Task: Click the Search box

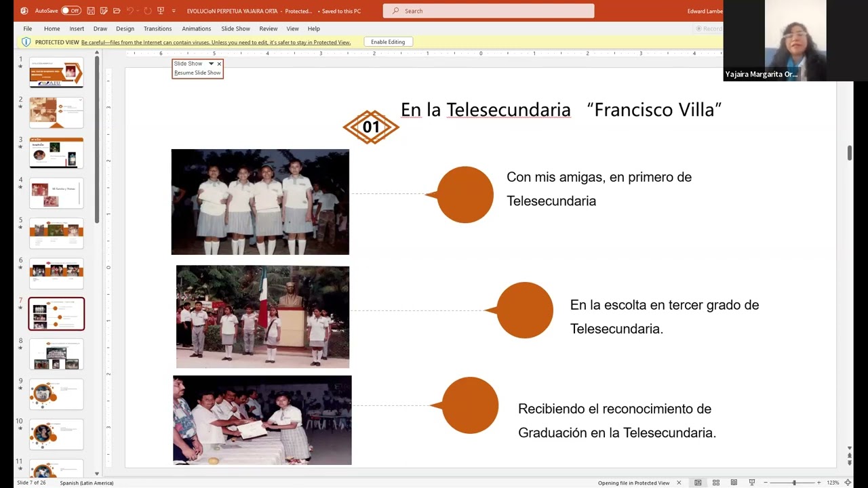Action: tap(488, 11)
